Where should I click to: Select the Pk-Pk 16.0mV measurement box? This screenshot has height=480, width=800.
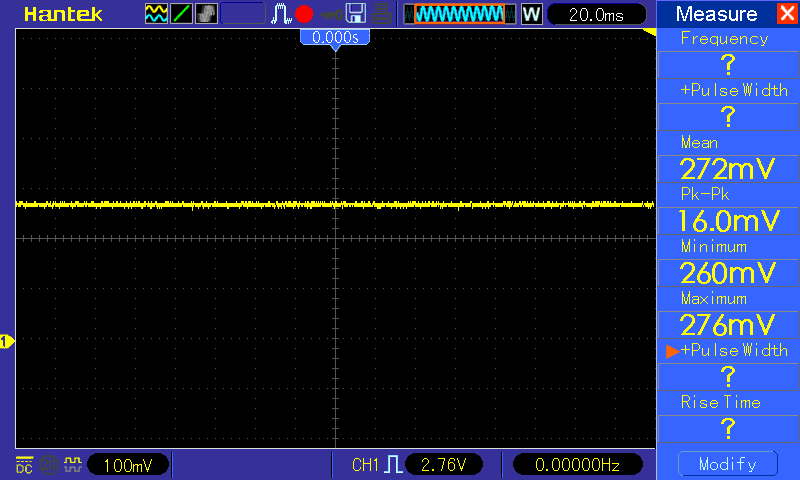[x=728, y=221]
